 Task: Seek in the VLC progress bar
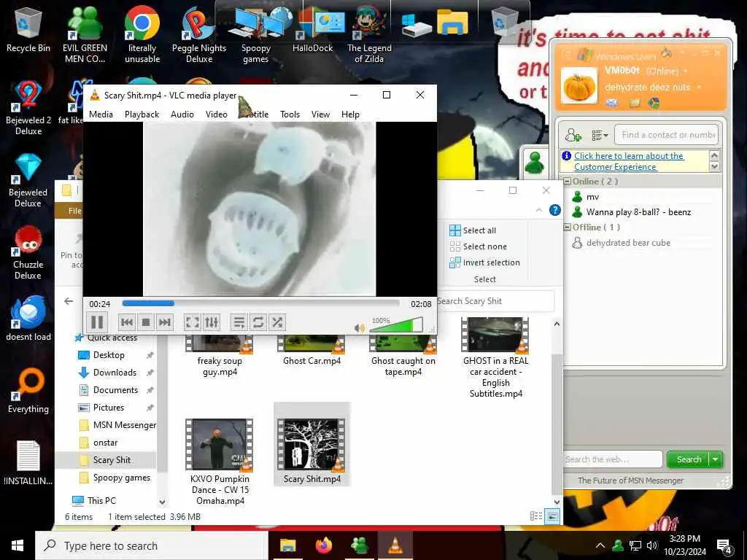click(260, 303)
